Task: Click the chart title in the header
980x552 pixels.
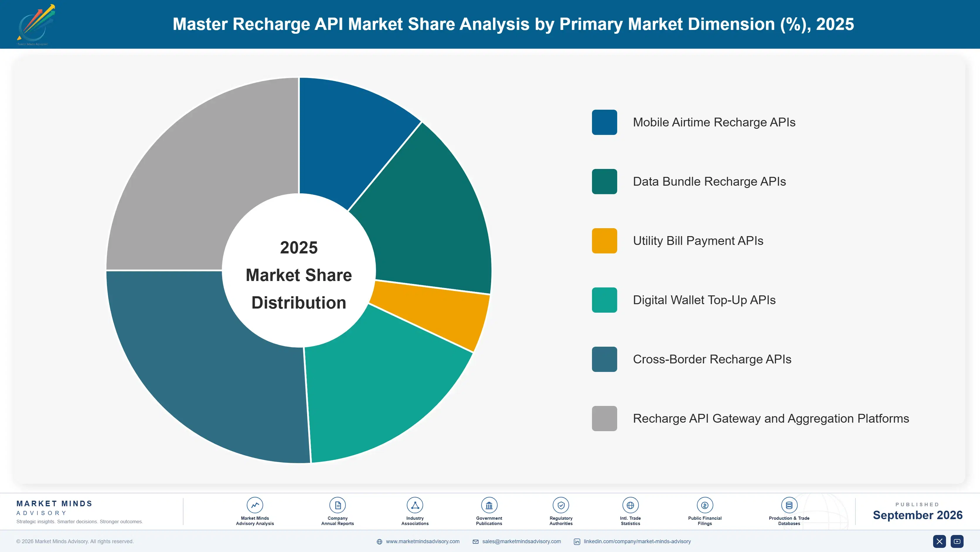Action: click(x=513, y=24)
